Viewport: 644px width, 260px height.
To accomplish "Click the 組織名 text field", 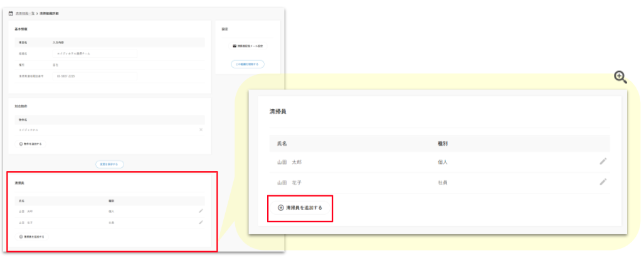I will click(x=95, y=54).
